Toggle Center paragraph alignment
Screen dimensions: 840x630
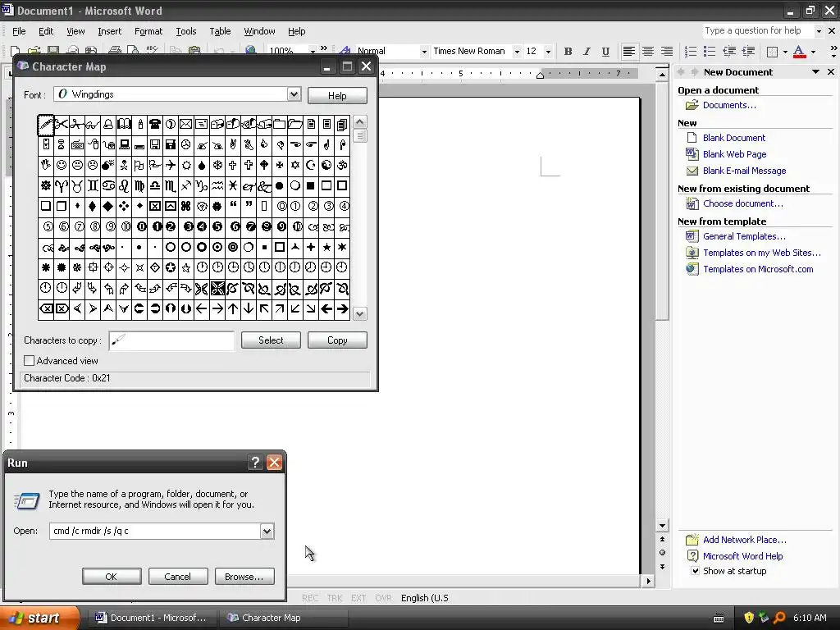click(x=648, y=52)
